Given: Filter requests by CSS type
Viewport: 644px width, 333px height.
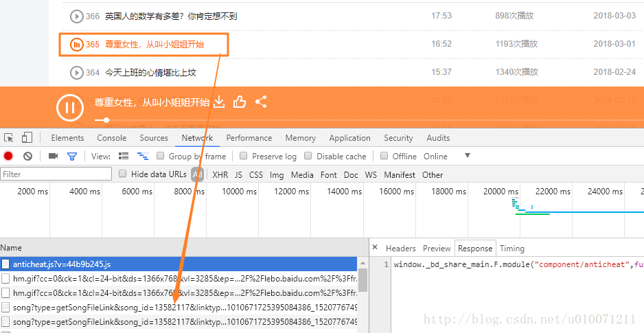Looking at the screenshot, I should [x=256, y=175].
